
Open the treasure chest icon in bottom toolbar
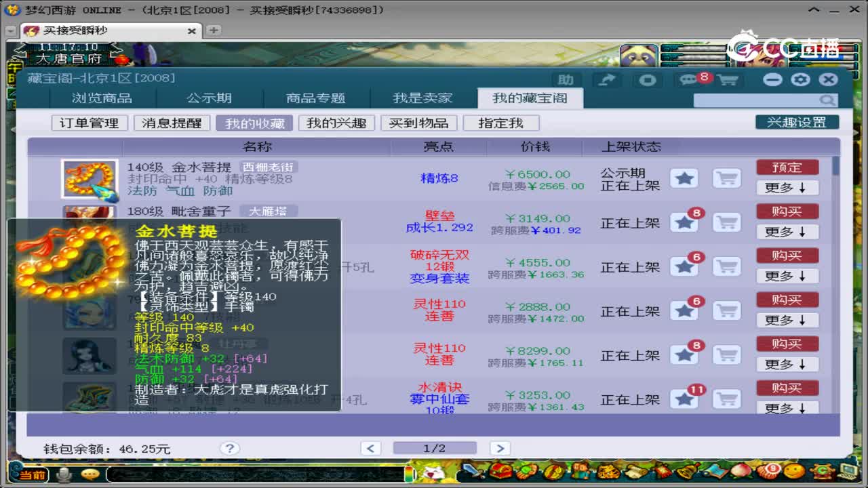tap(500, 471)
